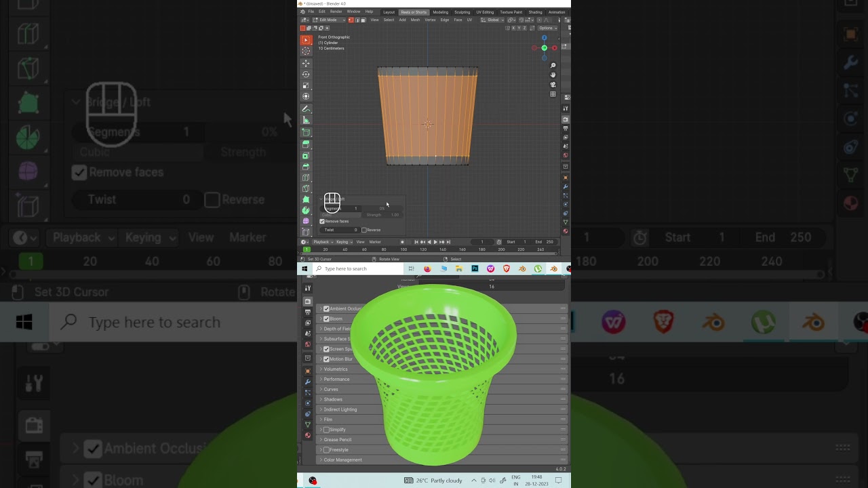This screenshot has width=868, height=488.
Task: Open the Playback dropdown
Action: click(323, 242)
